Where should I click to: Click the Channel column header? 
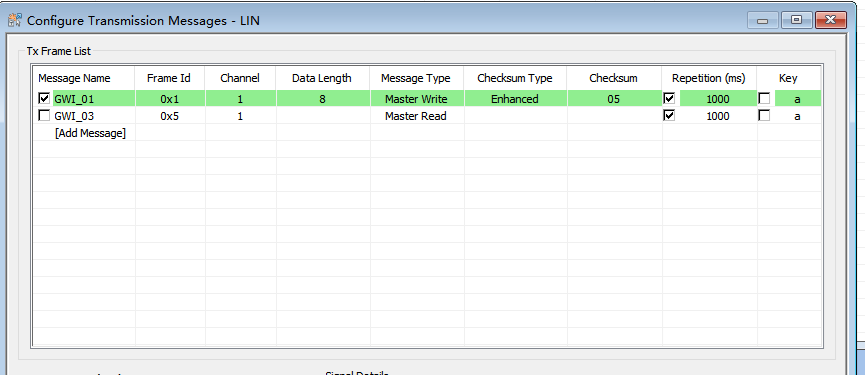pyautogui.click(x=240, y=78)
